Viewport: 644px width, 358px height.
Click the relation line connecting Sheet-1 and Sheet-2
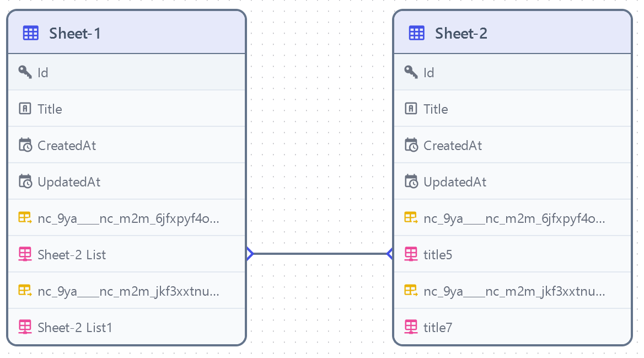320,254
